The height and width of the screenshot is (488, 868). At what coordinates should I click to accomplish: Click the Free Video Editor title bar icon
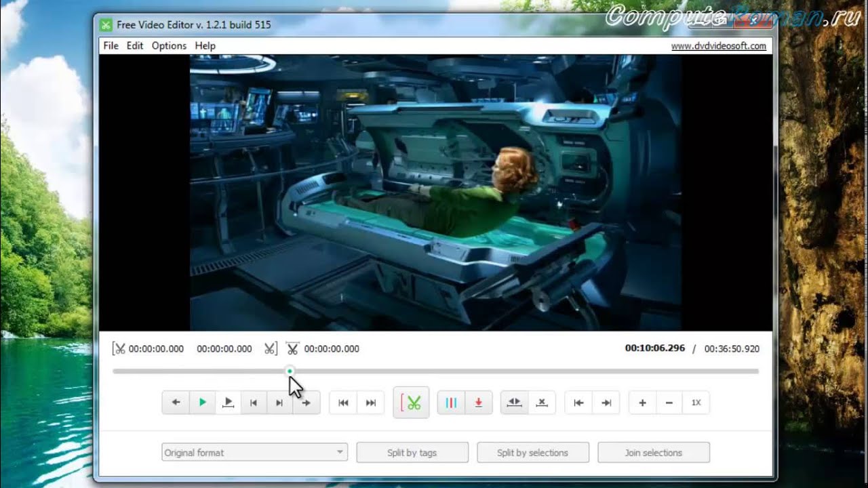pyautogui.click(x=106, y=25)
